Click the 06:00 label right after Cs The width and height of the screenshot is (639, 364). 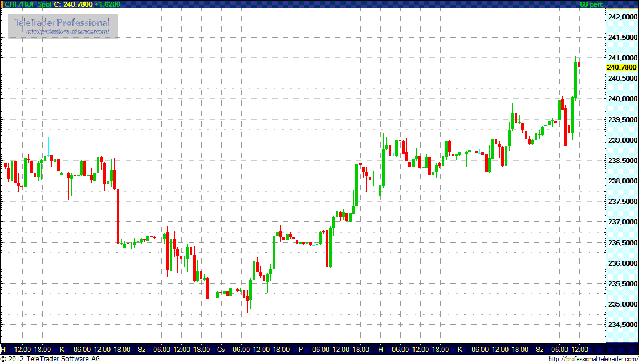point(241,349)
